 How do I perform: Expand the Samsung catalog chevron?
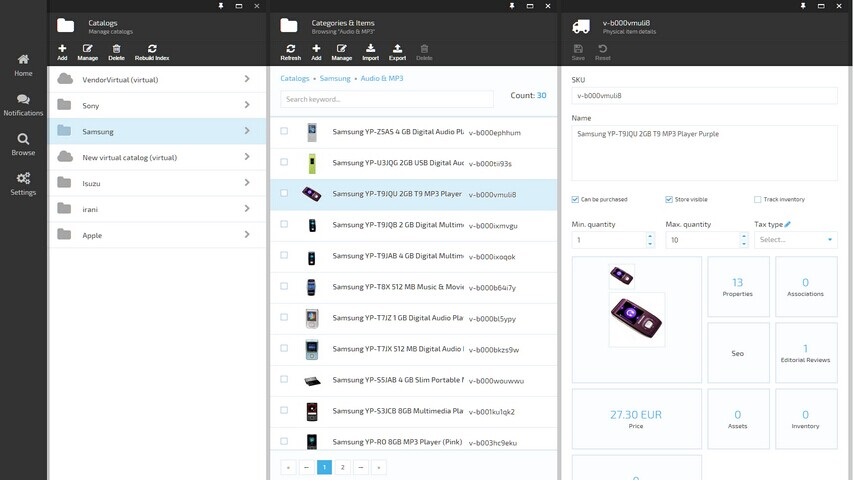[247, 131]
